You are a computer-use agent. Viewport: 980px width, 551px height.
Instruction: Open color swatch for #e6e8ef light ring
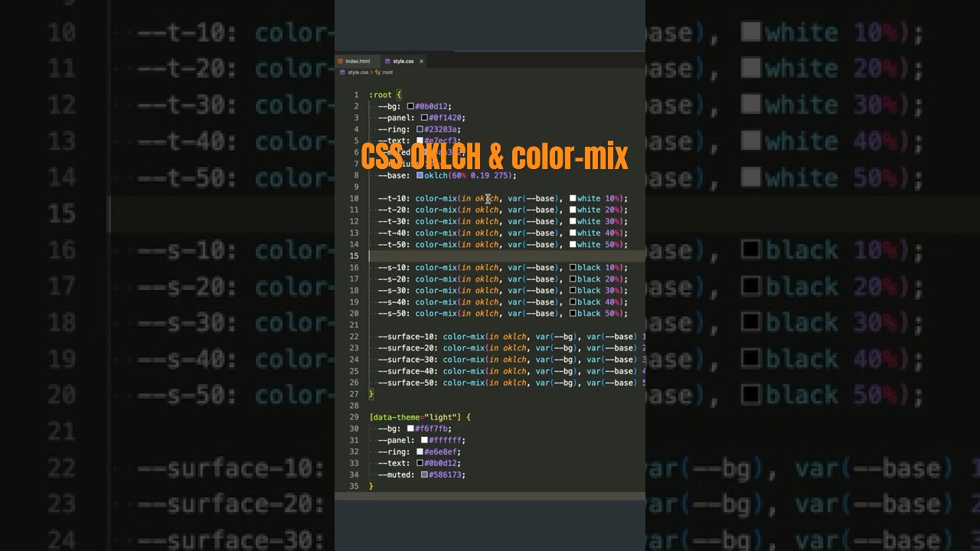click(x=420, y=452)
